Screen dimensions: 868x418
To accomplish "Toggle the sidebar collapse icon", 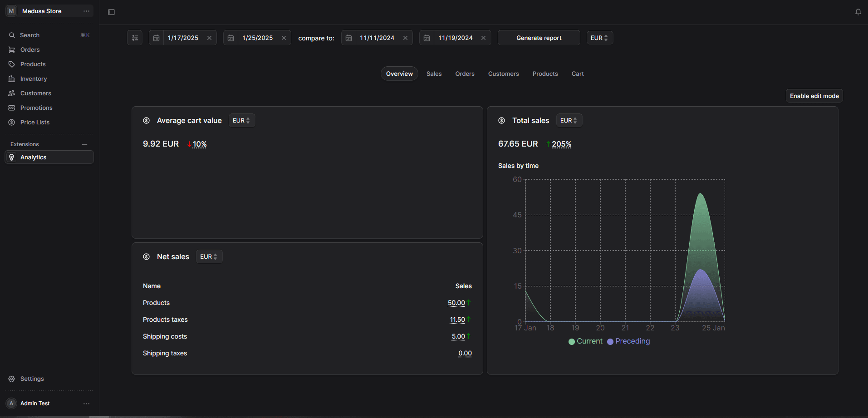I will click(x=111, y=12).
